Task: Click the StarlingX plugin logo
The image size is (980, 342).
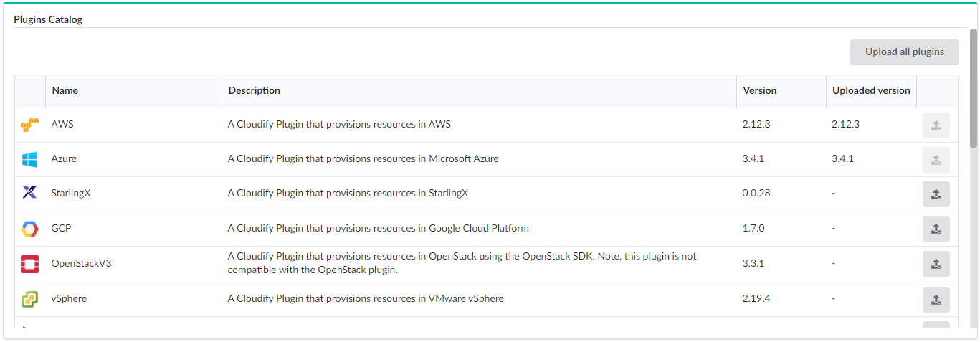Action: coord(29,194)
